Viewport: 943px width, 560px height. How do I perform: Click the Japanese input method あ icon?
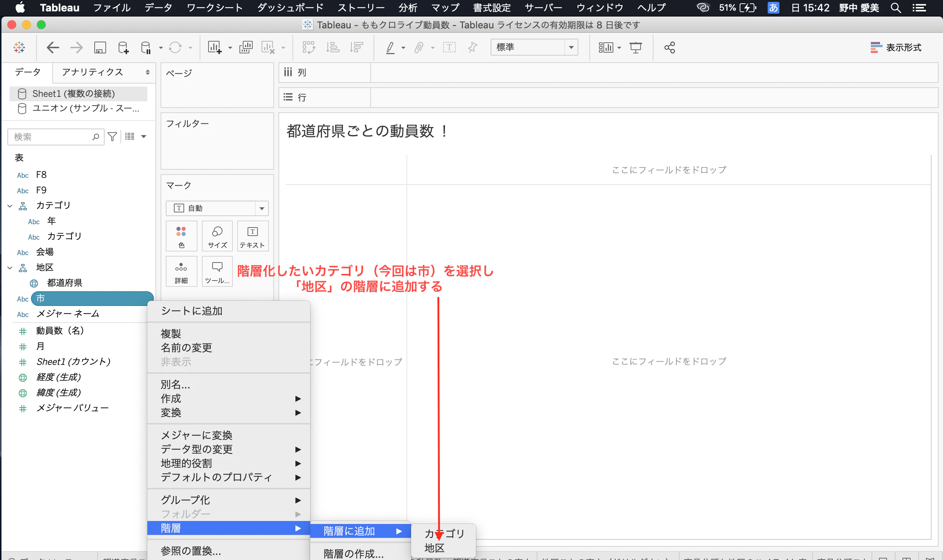tap(773, 7)
